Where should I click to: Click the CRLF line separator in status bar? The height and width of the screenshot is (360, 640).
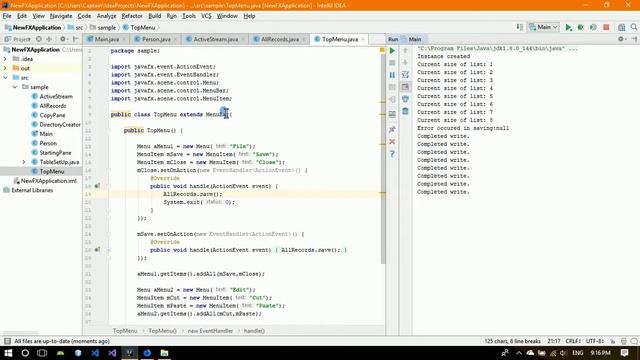point(573,341)
